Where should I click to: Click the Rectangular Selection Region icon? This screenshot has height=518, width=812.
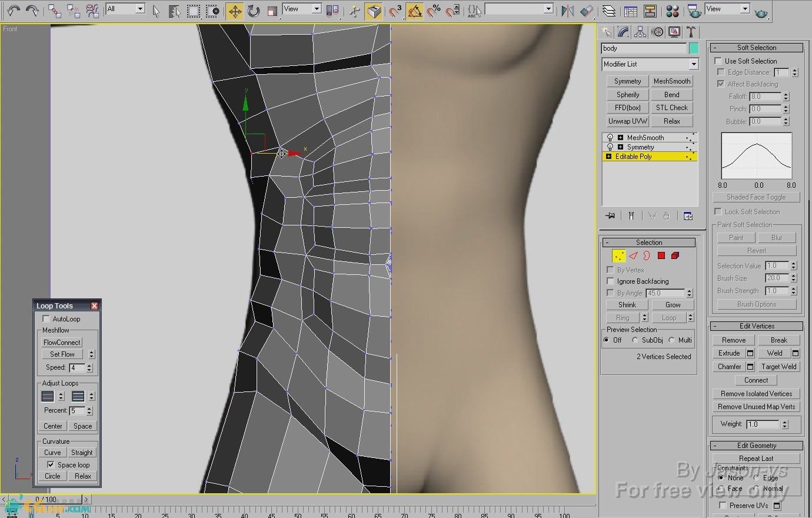click(193, 11)
